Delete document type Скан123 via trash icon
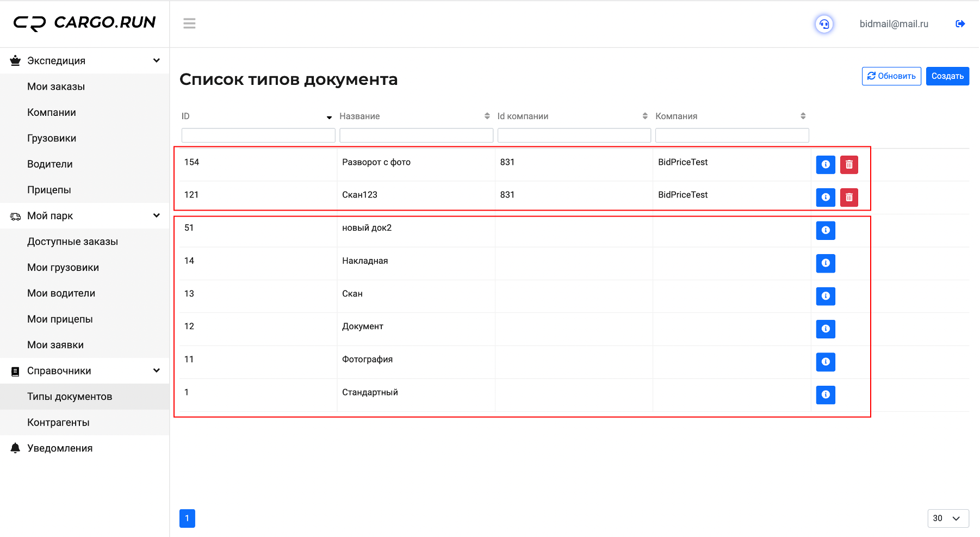This screenshot has width=980, height=537. (849, 197)
